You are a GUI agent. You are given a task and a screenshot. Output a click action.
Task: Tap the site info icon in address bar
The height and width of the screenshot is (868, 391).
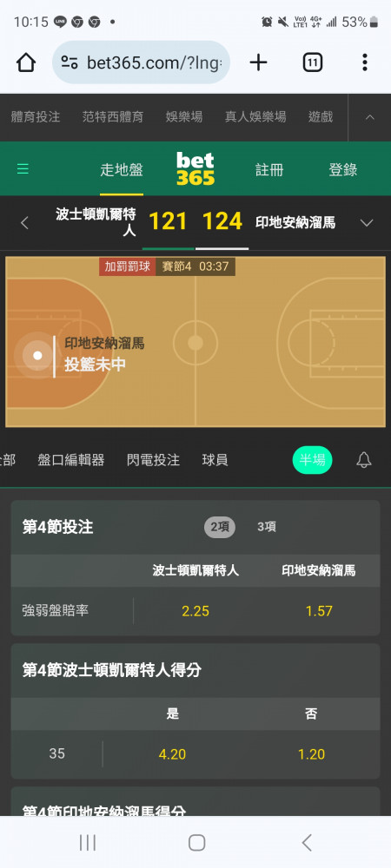coord(70,62)
